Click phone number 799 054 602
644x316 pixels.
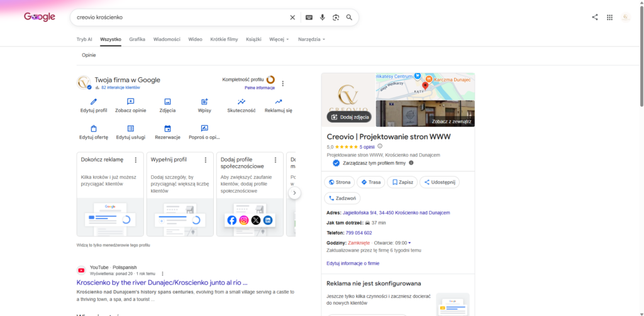[359, 232]
